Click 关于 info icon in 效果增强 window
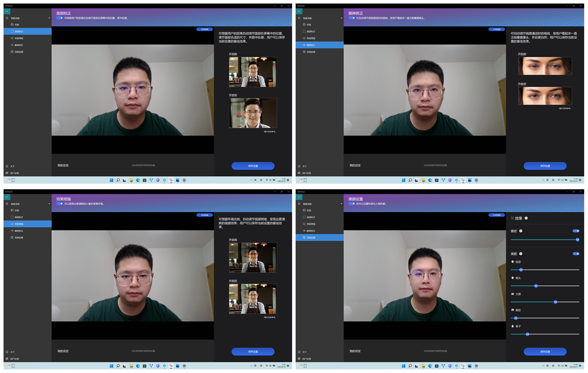 click(x=7, y=352)
